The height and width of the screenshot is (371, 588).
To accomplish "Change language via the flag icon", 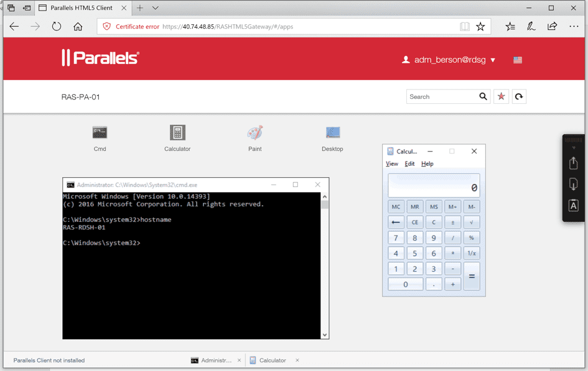I will [x=518, y=60].
